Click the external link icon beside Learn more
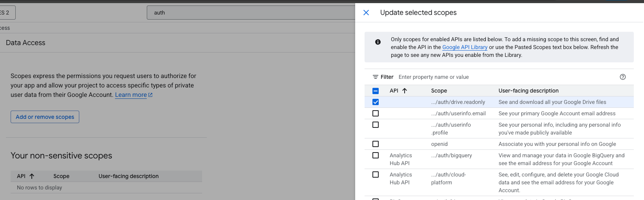The width and height of the screenshot is (644, 200). point(150,95)
